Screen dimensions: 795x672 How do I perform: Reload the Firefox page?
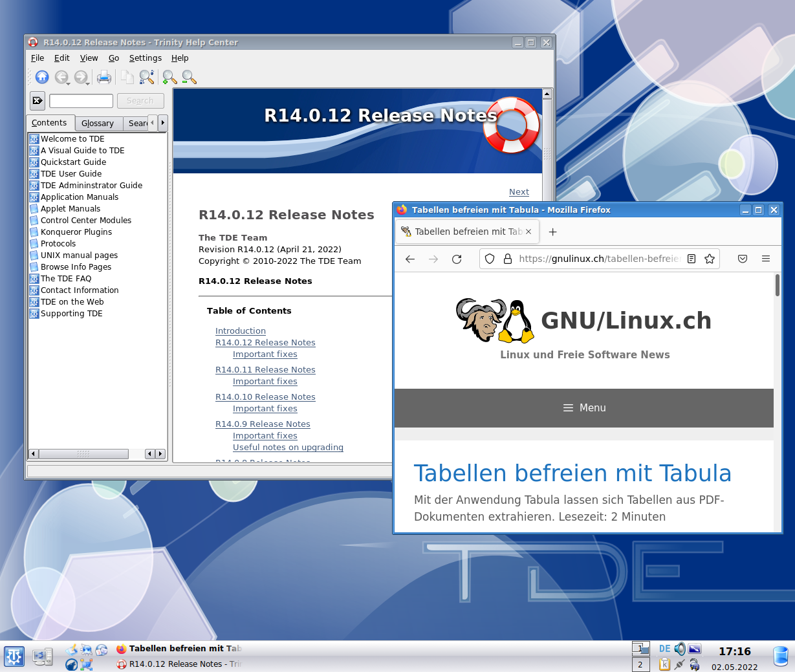click(457, 259)
